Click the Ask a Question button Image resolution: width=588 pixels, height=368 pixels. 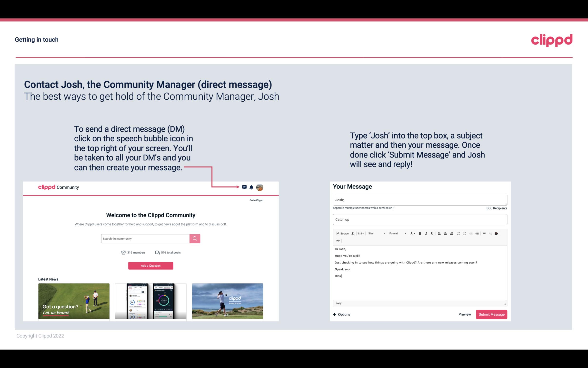[151, 265]
